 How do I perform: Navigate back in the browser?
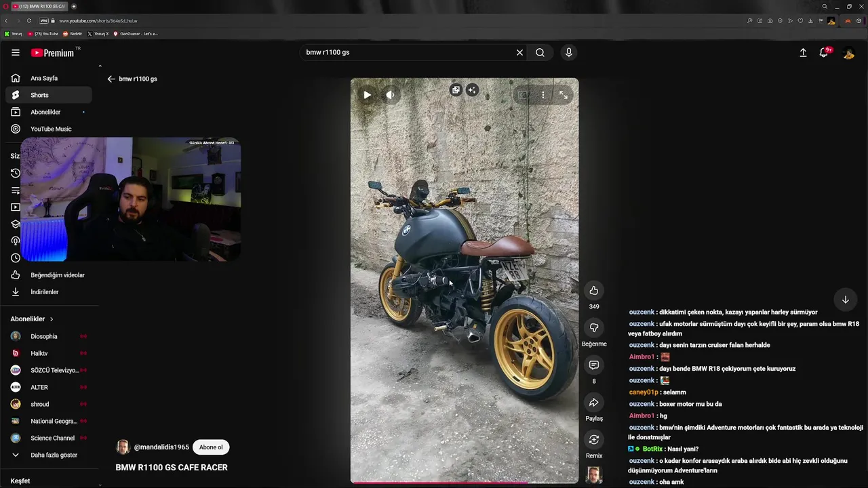coord(6,21)
